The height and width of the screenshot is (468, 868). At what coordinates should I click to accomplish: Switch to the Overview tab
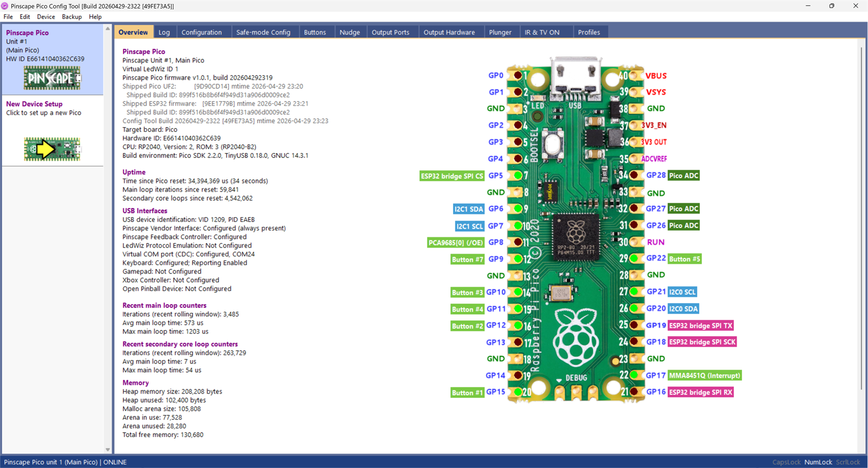[x=133, y=32]
